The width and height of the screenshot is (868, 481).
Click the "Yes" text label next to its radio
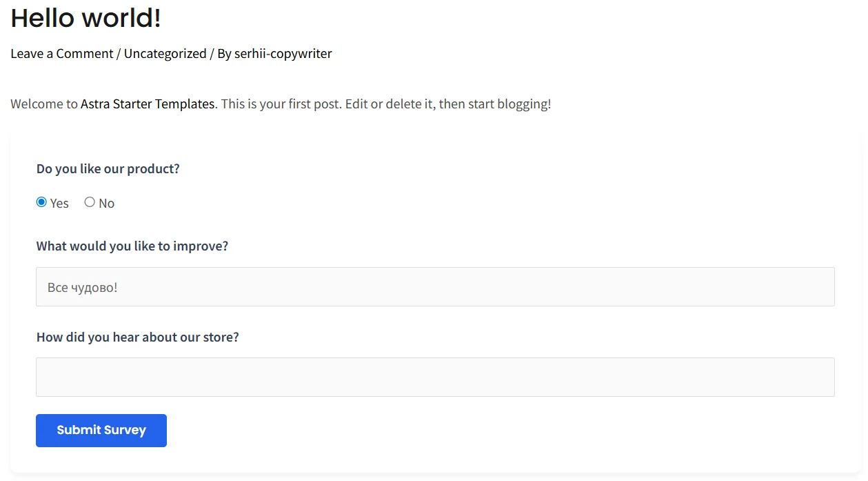coord(59,203)
